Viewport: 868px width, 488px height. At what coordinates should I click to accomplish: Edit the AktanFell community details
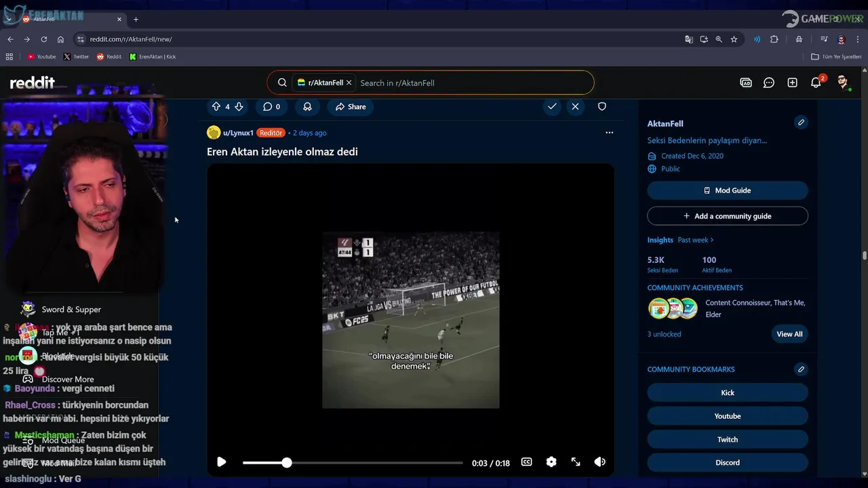tap(801, 123)
